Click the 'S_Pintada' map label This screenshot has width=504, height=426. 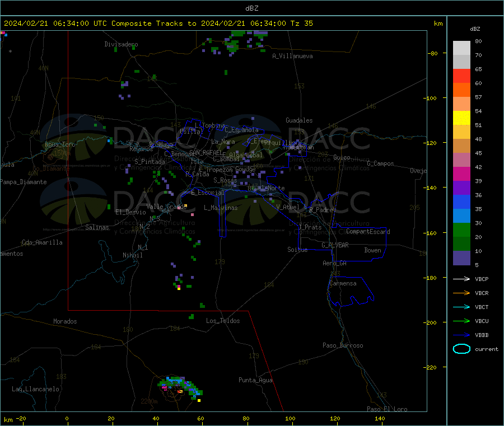[x=150, y=162]
